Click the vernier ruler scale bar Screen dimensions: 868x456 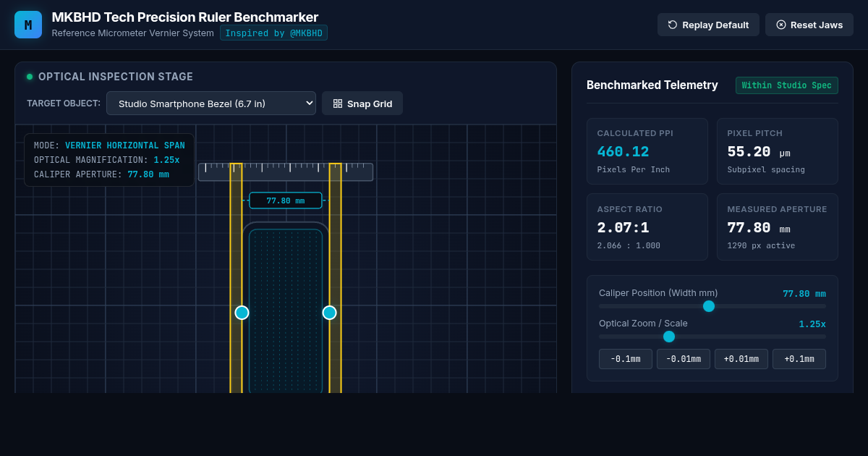click(286, 172)
